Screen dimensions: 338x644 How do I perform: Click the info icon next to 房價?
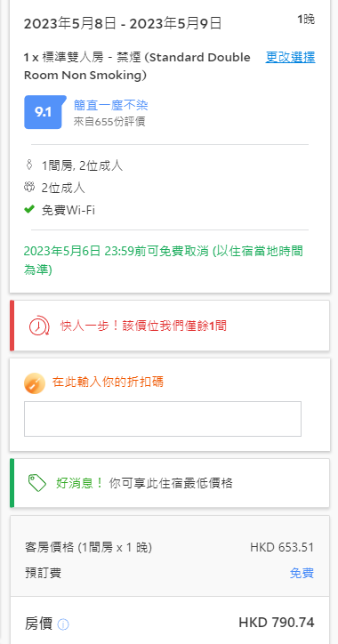[x=63, y=624]
